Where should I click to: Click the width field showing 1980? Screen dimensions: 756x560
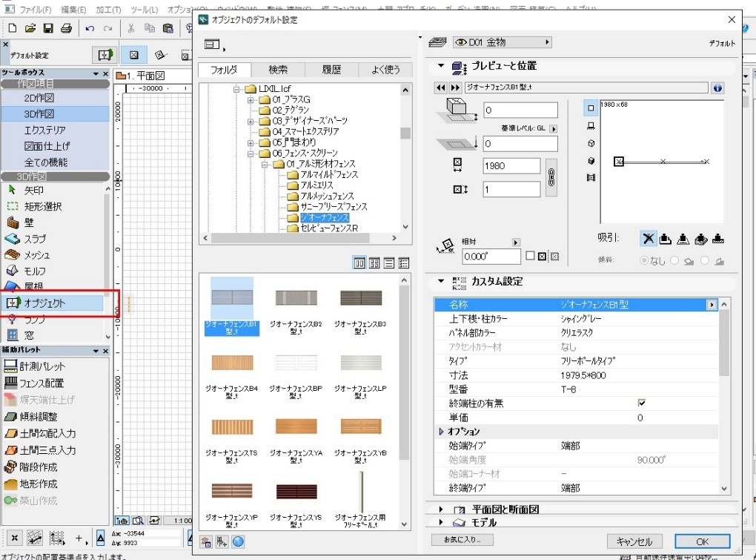511,166
